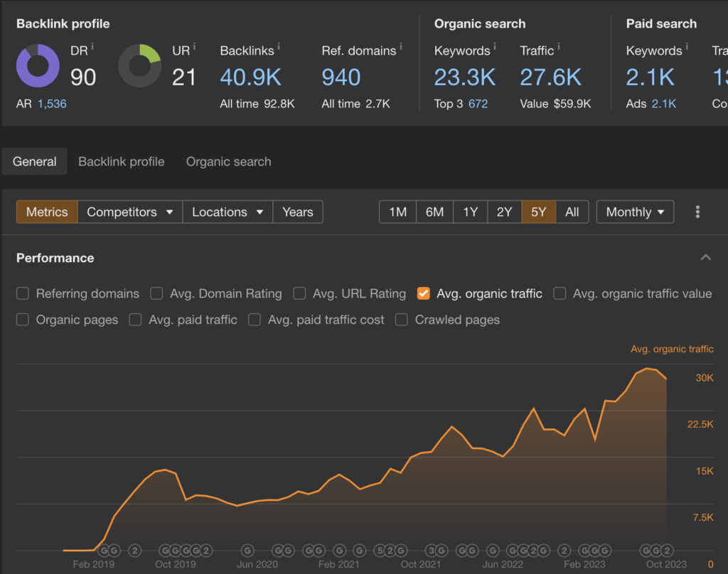Click '2' marker following four G's near Oct 2019
This screenshot has width=728, height=574.
click(206, 551)
